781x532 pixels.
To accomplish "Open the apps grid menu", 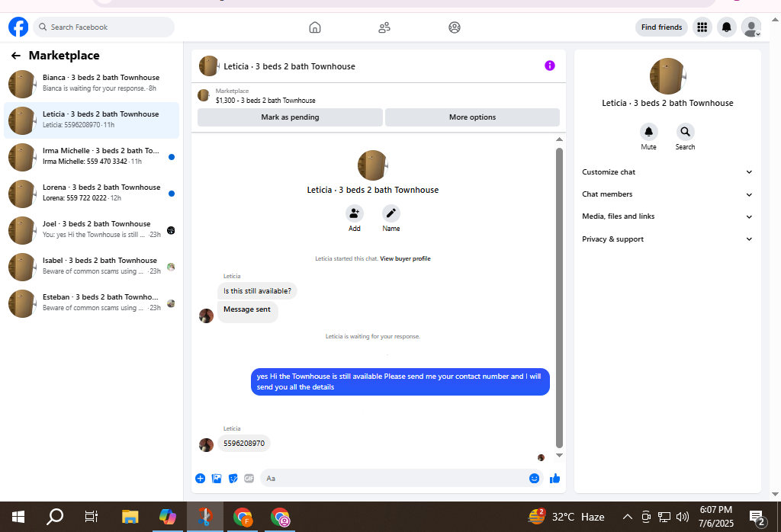I will click(x=702, y=27).
